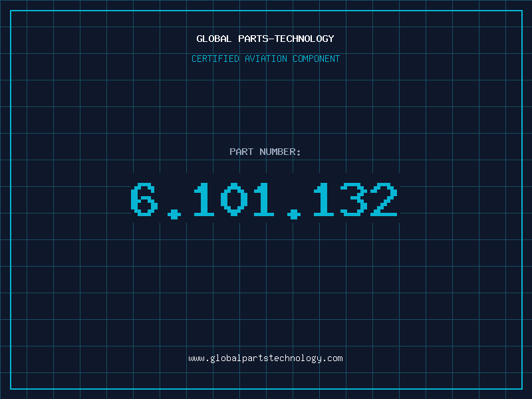Open the www.globalpartstechnology.com link
The image size is (532, 399).
265,358
